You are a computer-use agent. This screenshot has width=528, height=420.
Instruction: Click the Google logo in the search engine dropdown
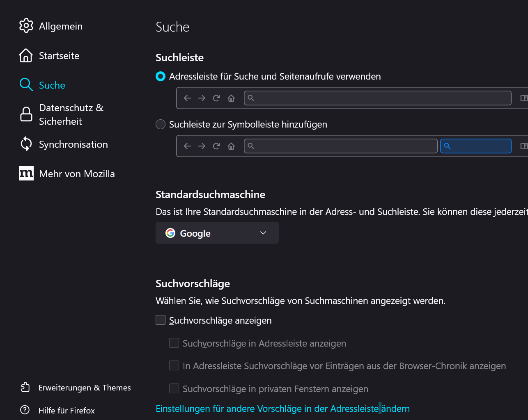[x=170, y=233]
